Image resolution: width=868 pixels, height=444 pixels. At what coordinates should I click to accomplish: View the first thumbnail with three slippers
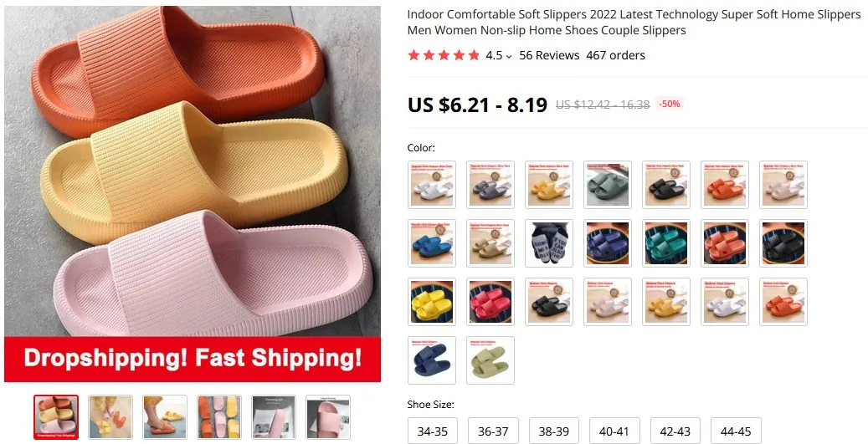tap(56, 417)
